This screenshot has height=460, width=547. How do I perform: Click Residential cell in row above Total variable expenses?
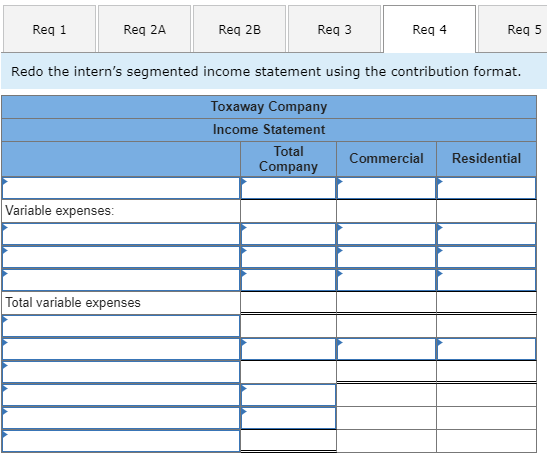pyautogui.click(x=486, y=280)
